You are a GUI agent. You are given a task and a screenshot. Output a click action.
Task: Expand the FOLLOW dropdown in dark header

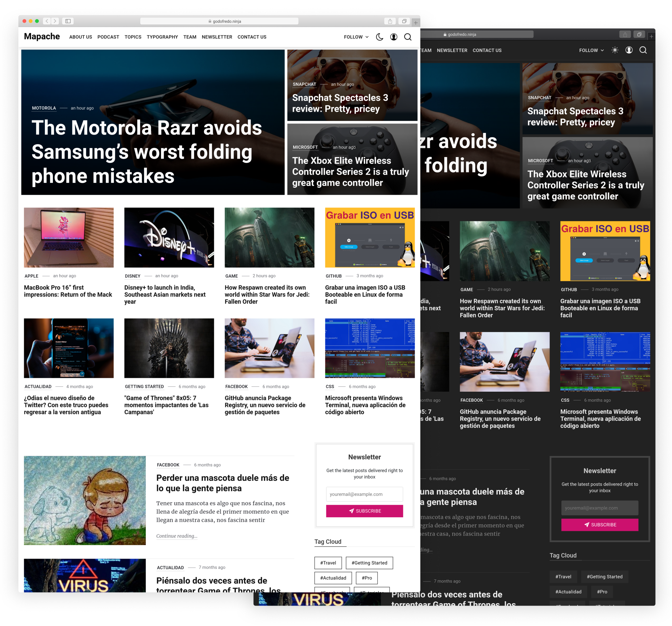(591, 51)
